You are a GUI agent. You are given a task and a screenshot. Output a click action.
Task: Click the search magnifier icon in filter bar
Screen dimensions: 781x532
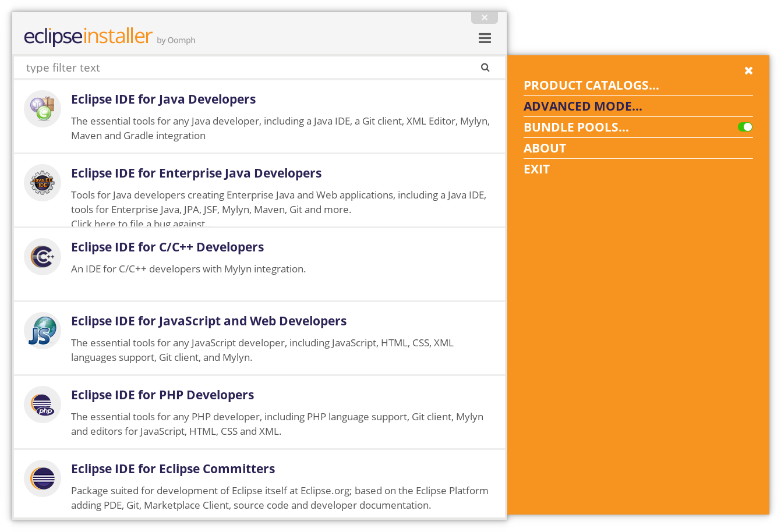coord(485,68)
